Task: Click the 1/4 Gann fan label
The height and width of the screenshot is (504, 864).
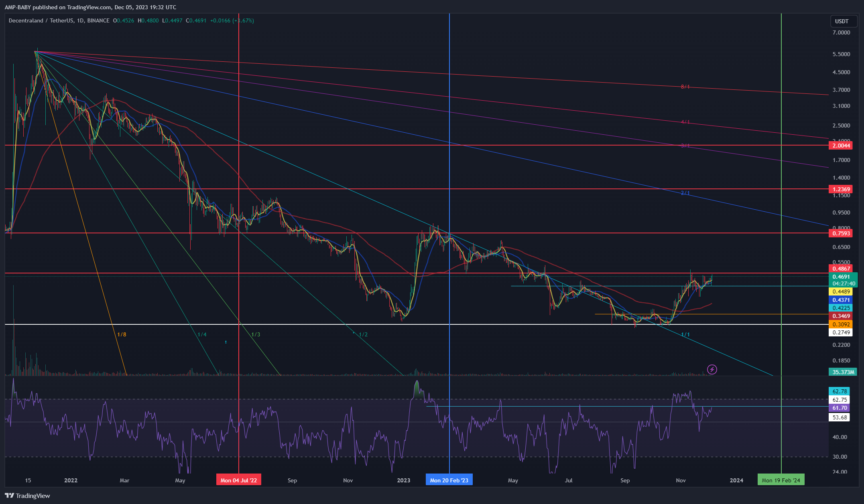Action: (x=202, y=334)
